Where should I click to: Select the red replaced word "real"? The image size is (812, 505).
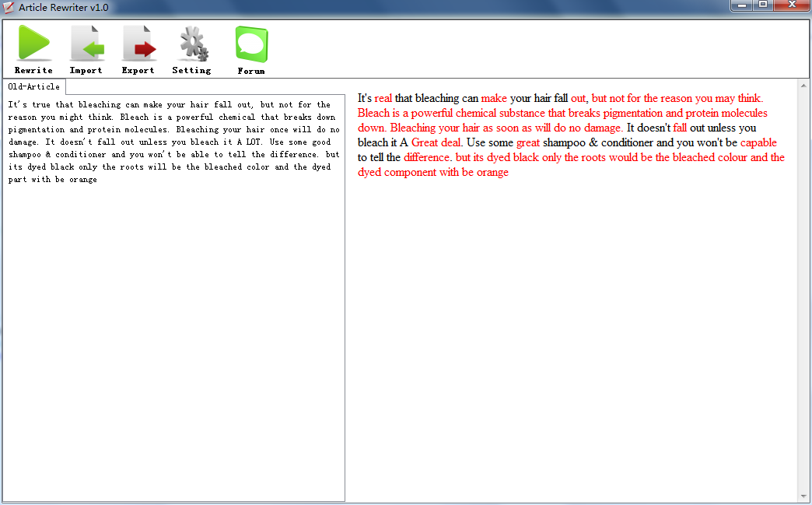[x=383, y=99]
